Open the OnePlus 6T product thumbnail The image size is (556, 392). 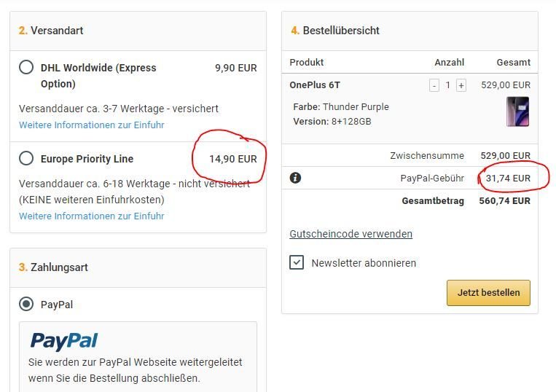tap(517, 111)
